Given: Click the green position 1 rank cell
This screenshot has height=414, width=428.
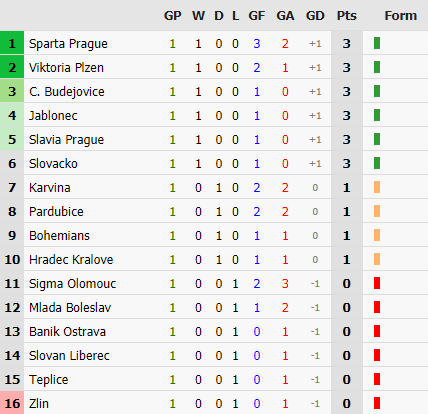Looking at the screenshot, I should 12,43.
